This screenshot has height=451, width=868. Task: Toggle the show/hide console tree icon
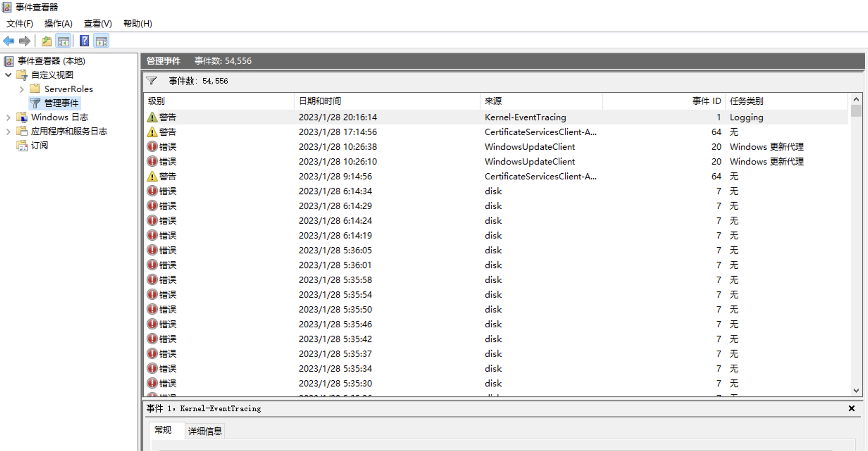(63, 41)
